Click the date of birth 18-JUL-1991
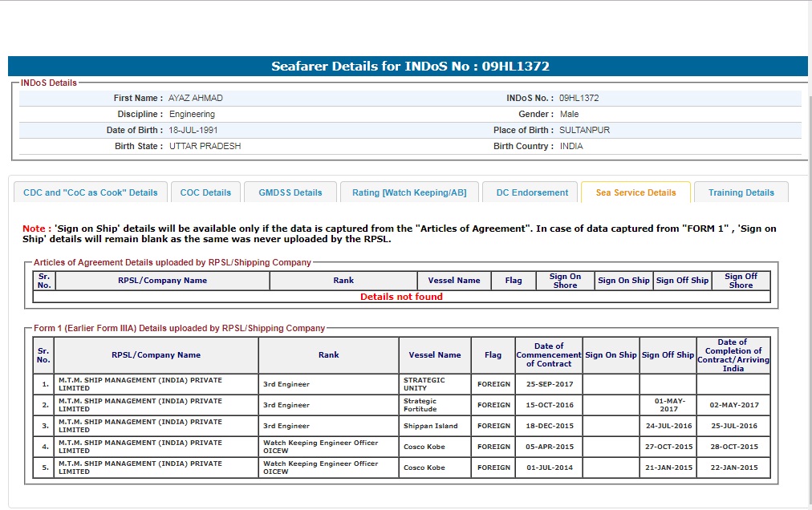812x510 pixels. pyautogui.click(x=193, y=130)
